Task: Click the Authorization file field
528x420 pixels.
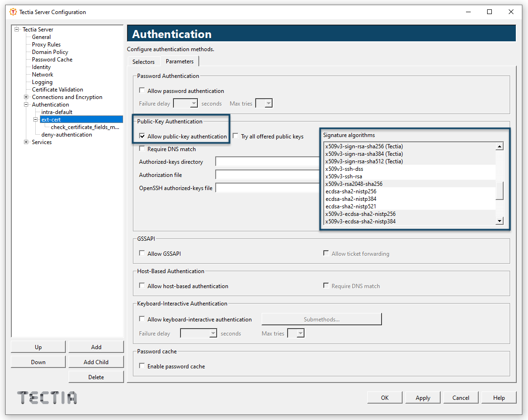Action: [x=268, y=175]
